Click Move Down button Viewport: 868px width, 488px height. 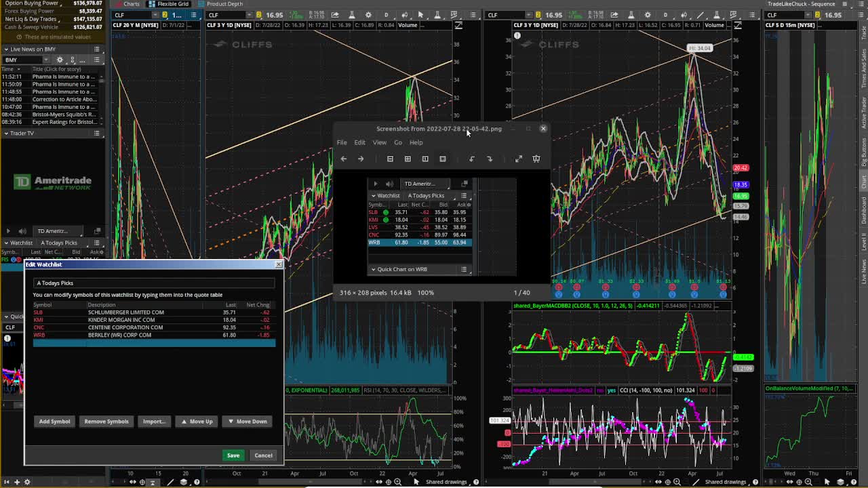(248, 422)
